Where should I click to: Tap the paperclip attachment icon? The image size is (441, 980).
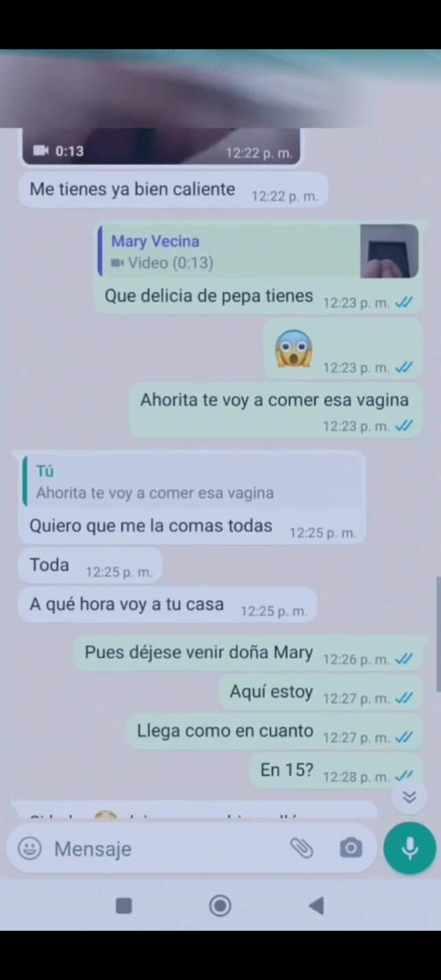pyautogui.click(x=301, y=849)
